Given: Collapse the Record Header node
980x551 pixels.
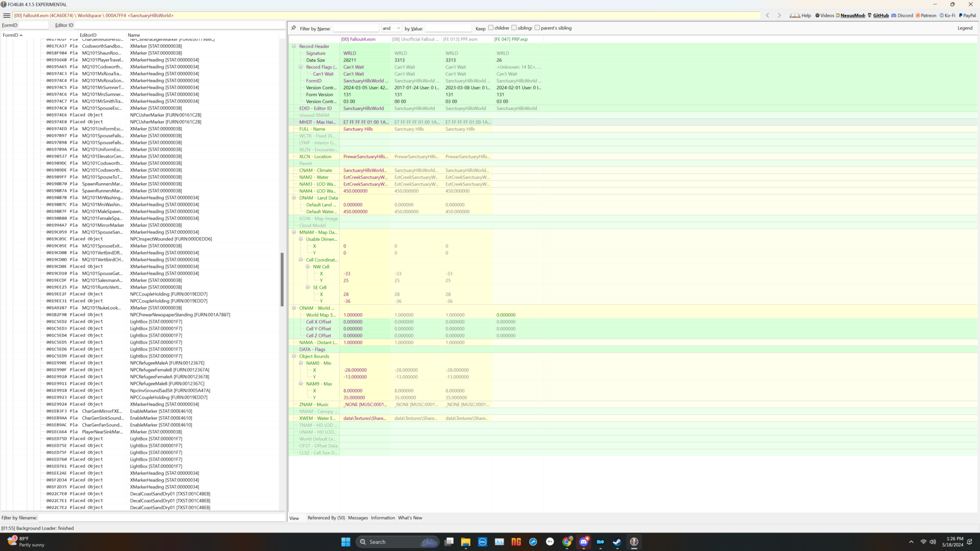Looking at the screenshot, I should [x=294, y=46].
